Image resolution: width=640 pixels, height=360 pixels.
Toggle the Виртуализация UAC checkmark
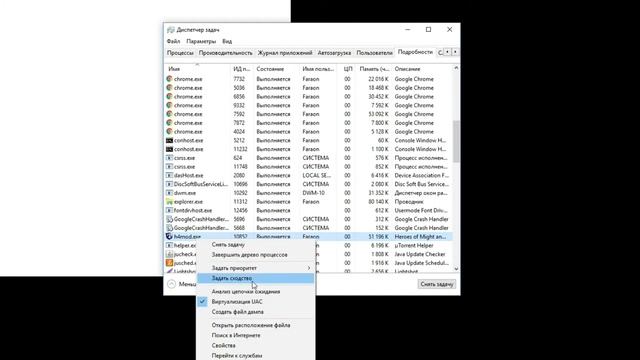[202, 302]
